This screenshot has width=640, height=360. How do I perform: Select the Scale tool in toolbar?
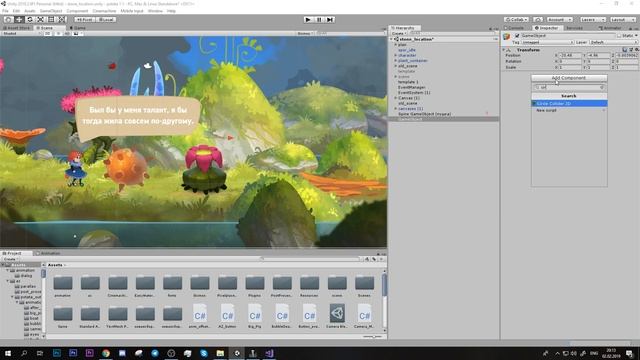pyautogui.click(x=40, y=19)
